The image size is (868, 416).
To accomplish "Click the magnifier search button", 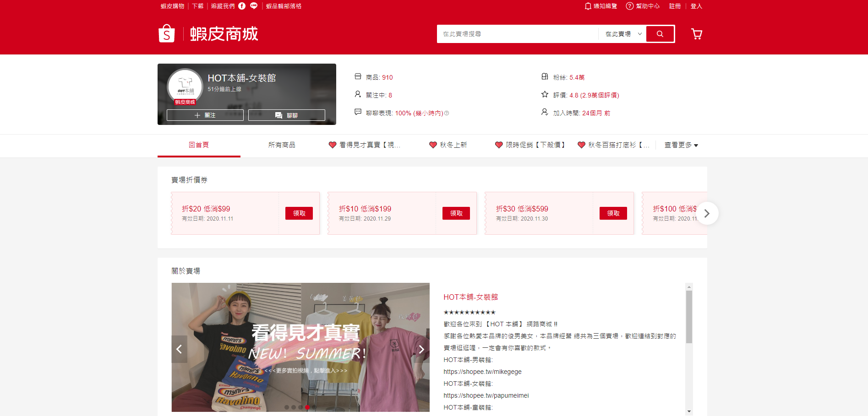I will coord(660,34).
